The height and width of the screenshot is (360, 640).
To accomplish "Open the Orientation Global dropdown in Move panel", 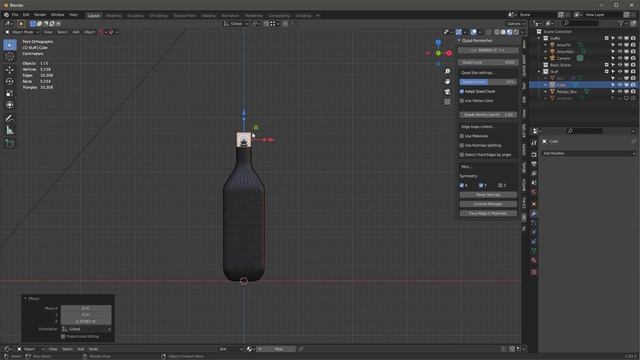I will [x=86, y=329].
